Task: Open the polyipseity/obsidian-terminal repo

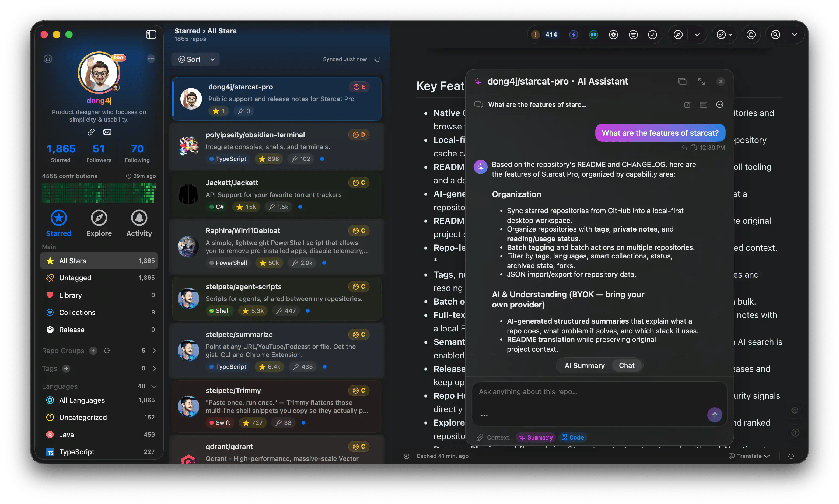Action: pos(277,147)
